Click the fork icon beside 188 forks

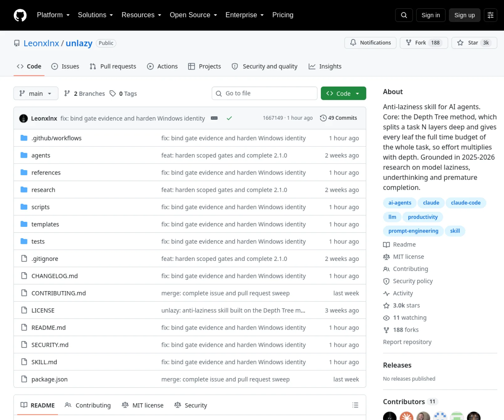coord(387,330)
